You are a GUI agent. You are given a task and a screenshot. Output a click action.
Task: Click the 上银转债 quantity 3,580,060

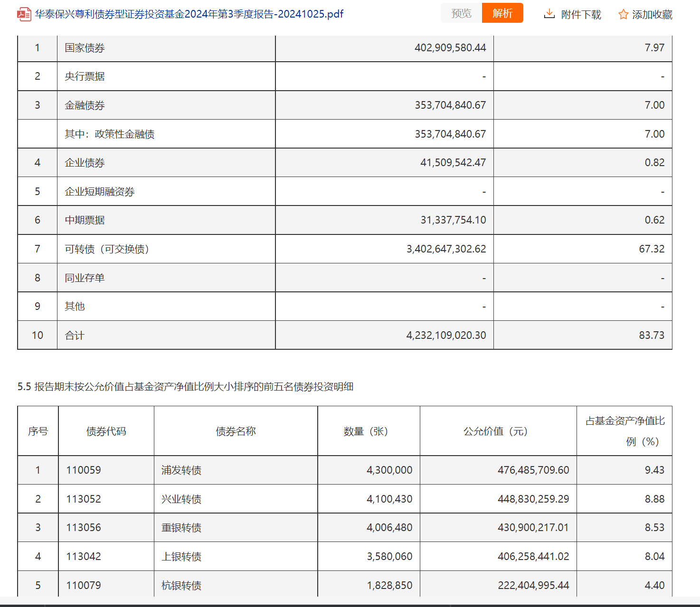coord(389,557)
